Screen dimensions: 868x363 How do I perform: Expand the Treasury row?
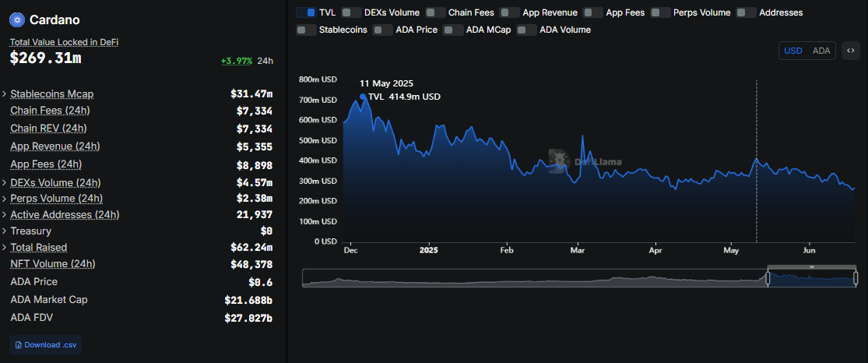5,231
